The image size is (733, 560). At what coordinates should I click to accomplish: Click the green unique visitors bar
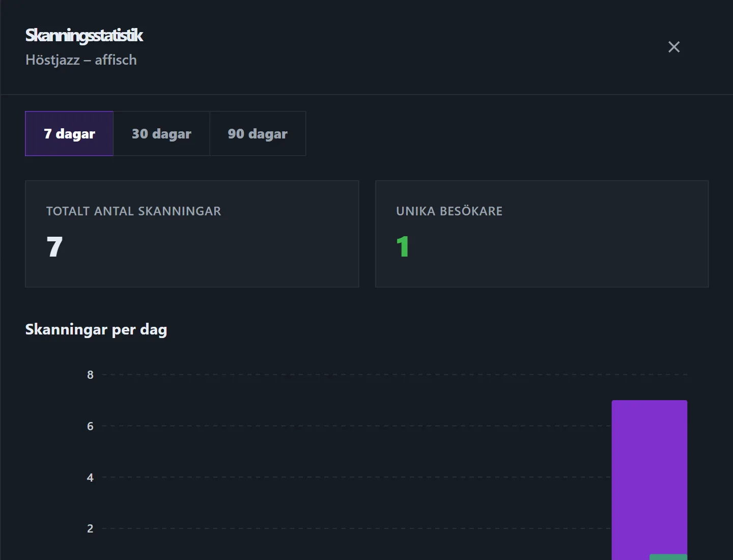[x=668, y=557]
